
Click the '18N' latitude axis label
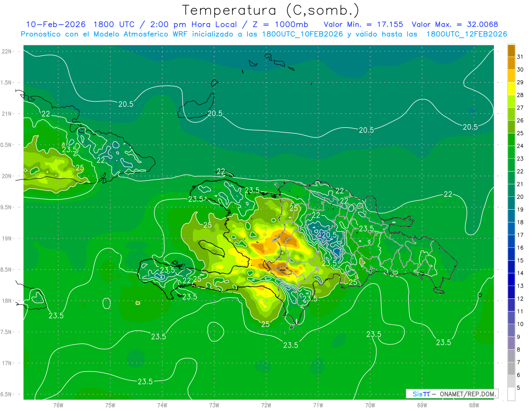(x=7, y=301)
